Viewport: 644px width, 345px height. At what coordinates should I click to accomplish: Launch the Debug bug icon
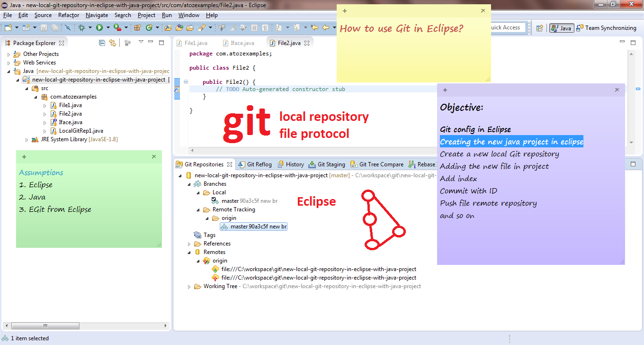click(x=82, y=28)
